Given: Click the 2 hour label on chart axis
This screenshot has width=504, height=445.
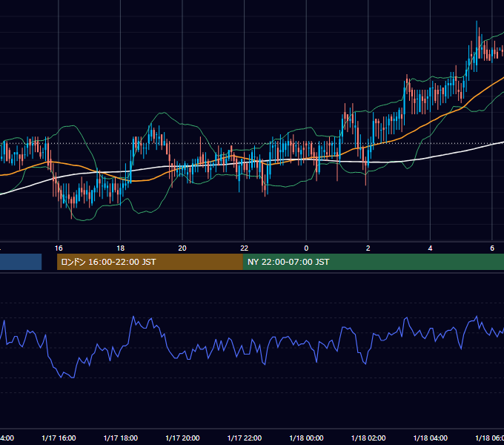Looking at the screenshot, I should point(368,248).
